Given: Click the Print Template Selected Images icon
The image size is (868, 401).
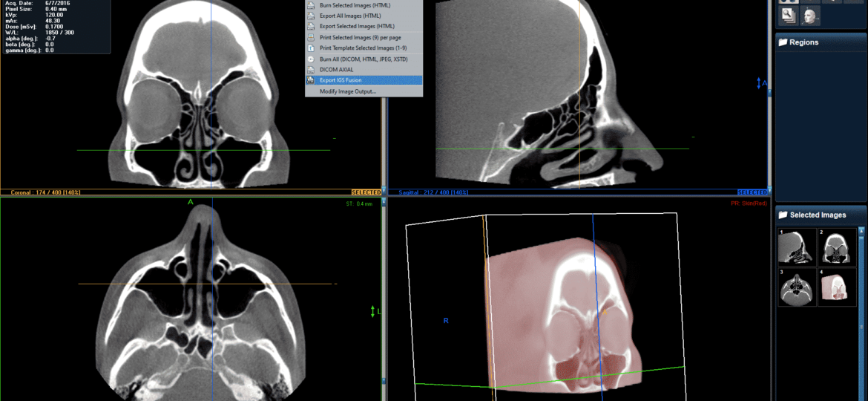Looking at the screenshot, I should [311, 48].
